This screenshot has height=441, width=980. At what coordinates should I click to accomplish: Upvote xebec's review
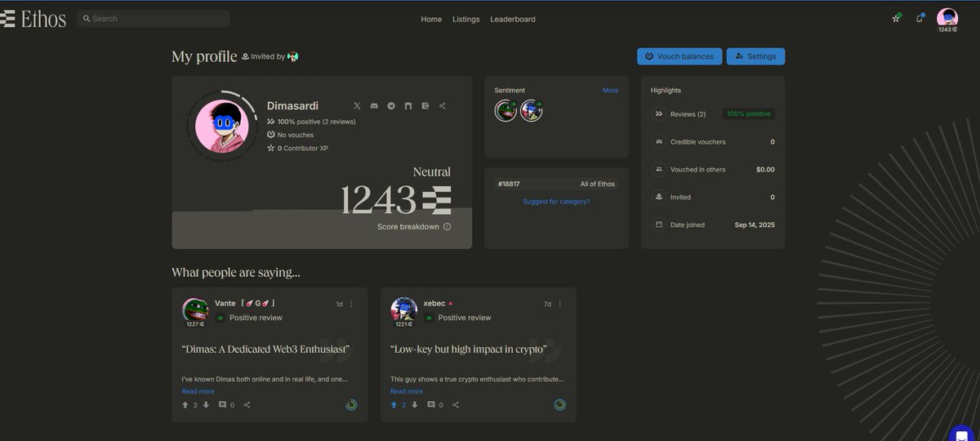tap(394, 405)
